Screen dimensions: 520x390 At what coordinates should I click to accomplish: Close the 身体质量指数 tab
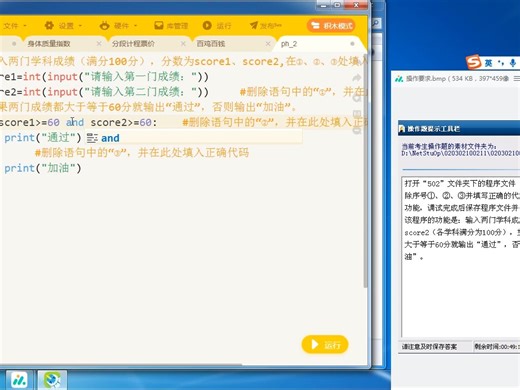tap(99, 44)
